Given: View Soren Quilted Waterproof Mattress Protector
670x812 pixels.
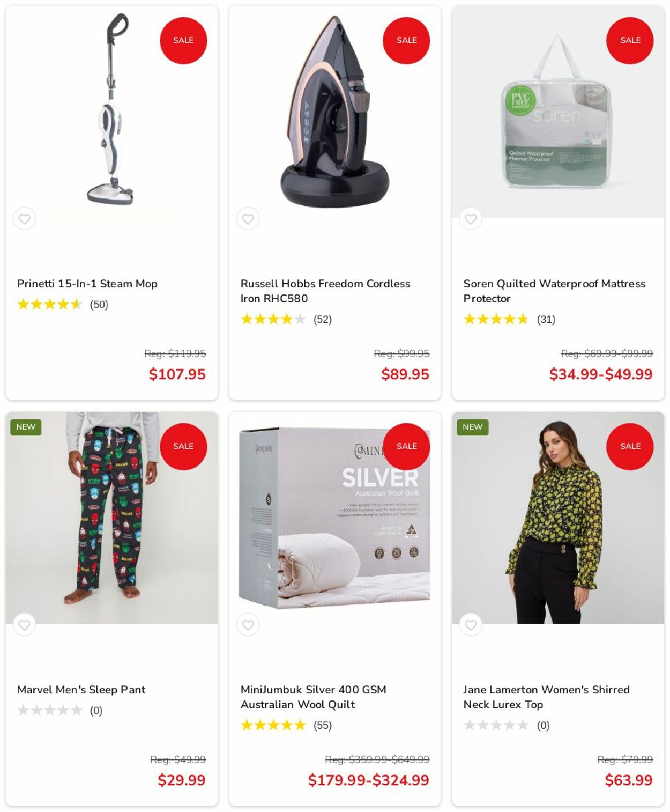Looking at the screenshot, I should 554,291.
